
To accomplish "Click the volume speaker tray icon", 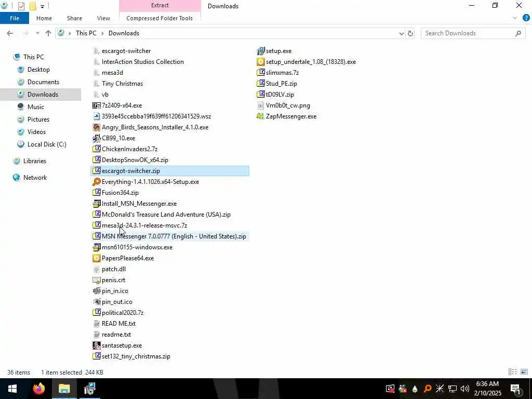I will 465,389.
